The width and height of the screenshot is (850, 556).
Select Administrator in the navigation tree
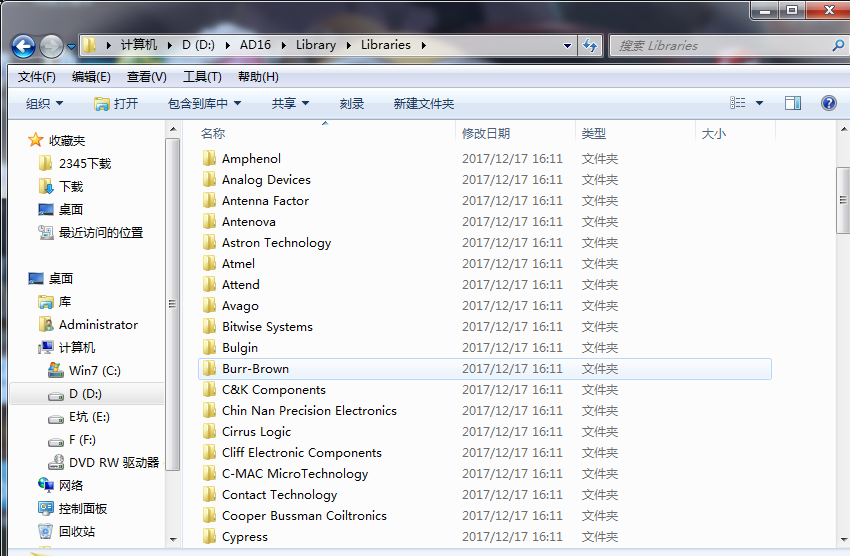click(88, 325)
